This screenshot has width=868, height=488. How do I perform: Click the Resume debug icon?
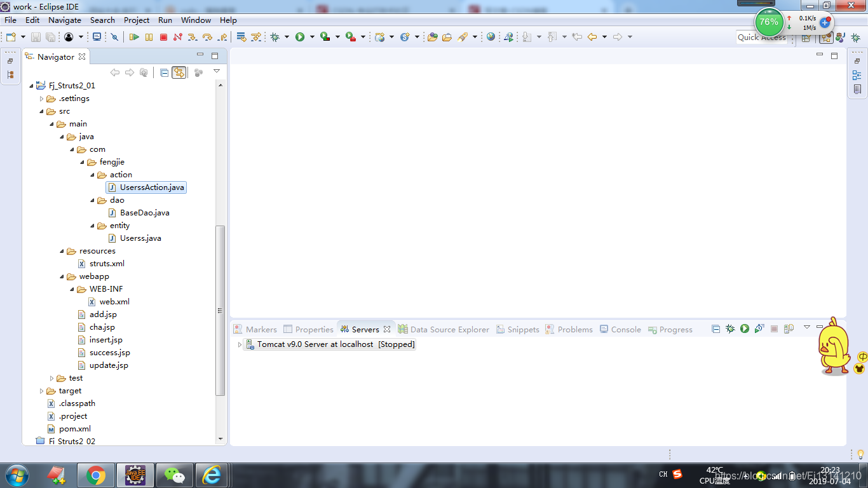(134, 37)
